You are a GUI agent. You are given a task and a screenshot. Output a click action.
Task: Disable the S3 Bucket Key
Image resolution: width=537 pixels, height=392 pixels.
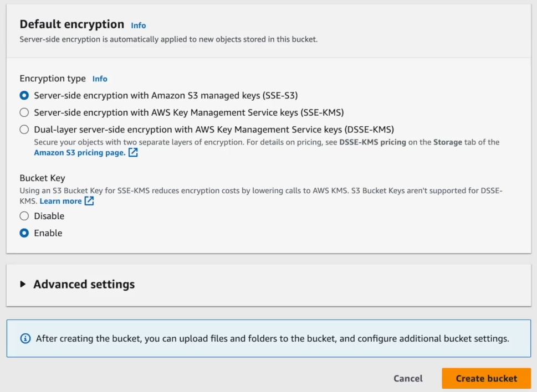[x=24, y=216]
